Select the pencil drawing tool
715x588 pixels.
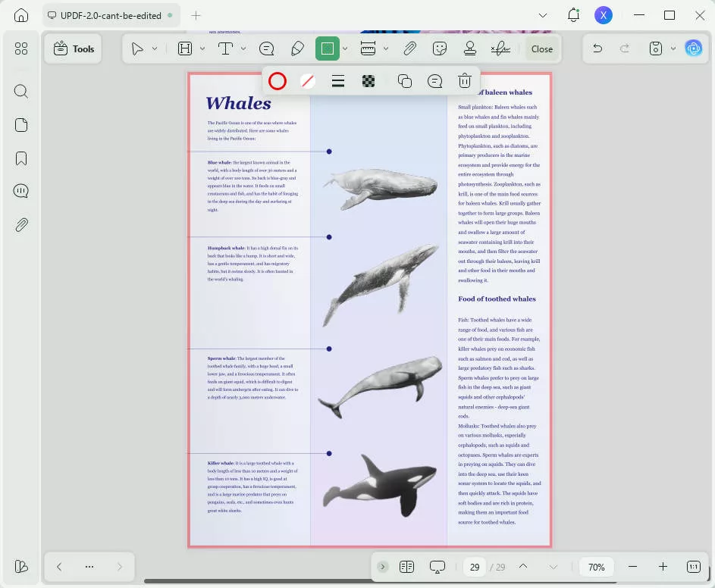pos(297,48)
